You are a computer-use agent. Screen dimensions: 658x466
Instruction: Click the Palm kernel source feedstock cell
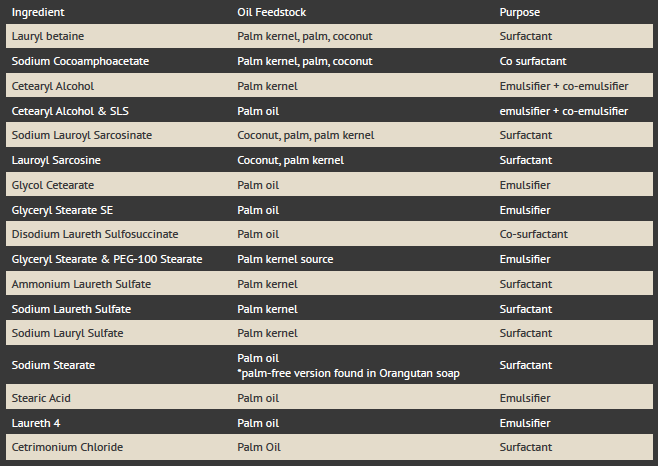click(x=285, y=259)
